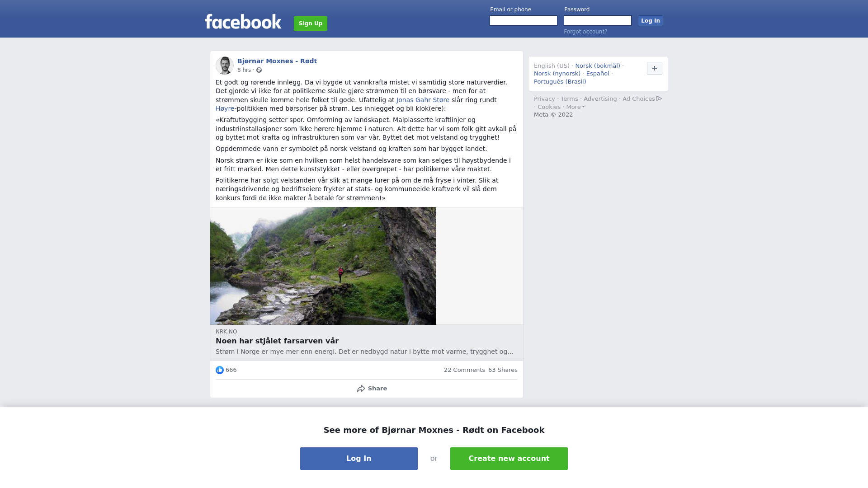Click Log In in the header
Screen dimensions: 868x488
point(651,21)
